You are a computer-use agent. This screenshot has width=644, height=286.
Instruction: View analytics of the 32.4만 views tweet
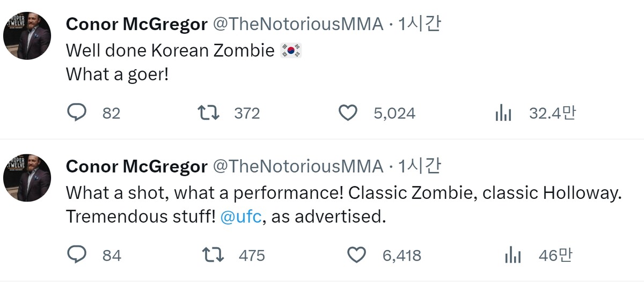coord(503,113)
